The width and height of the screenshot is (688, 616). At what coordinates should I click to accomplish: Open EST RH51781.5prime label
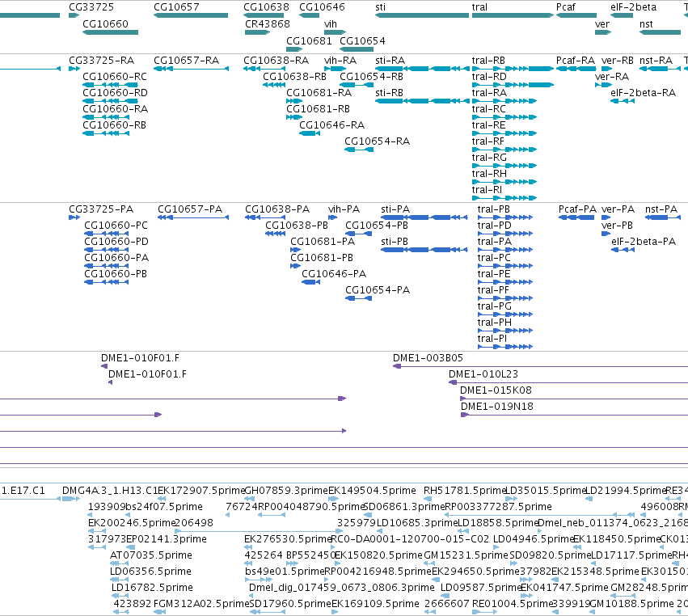pos(465,490)
